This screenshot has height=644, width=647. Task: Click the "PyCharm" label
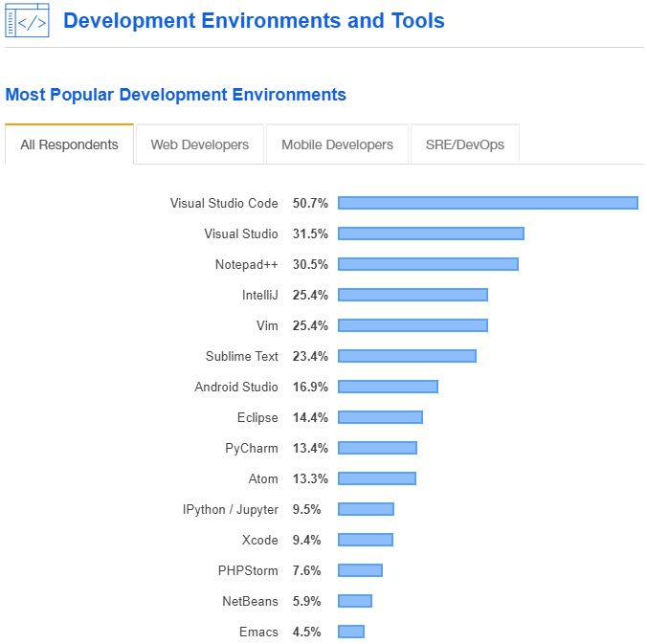click(252, 449)
